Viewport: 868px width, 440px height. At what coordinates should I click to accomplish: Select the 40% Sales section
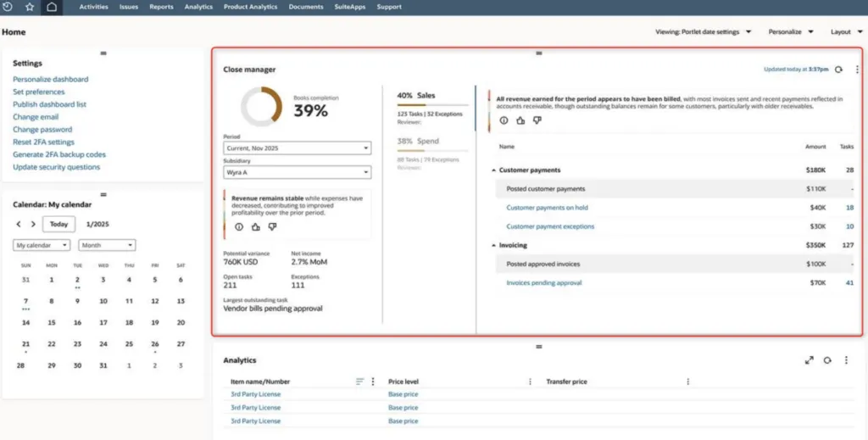433,108
